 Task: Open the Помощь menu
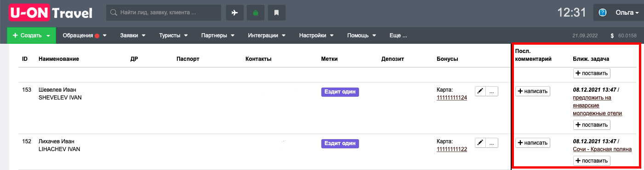point(362,35)
